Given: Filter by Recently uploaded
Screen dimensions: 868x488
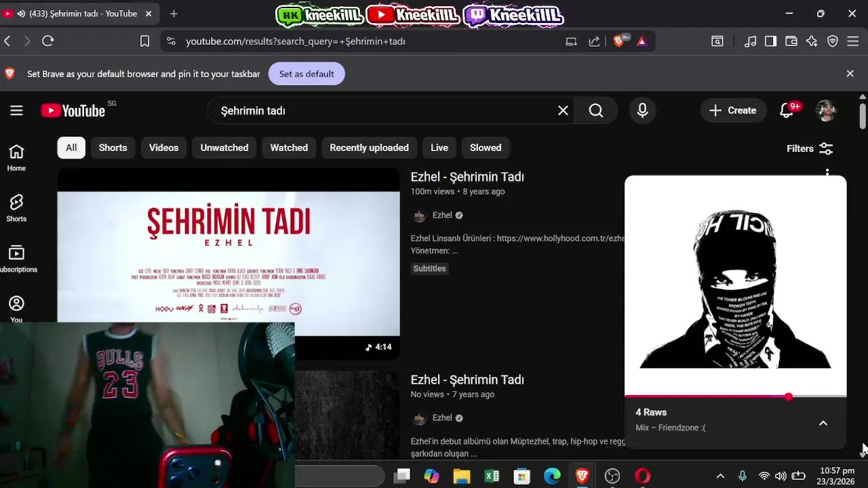Looking at the screenshot, I should [369, 148].
